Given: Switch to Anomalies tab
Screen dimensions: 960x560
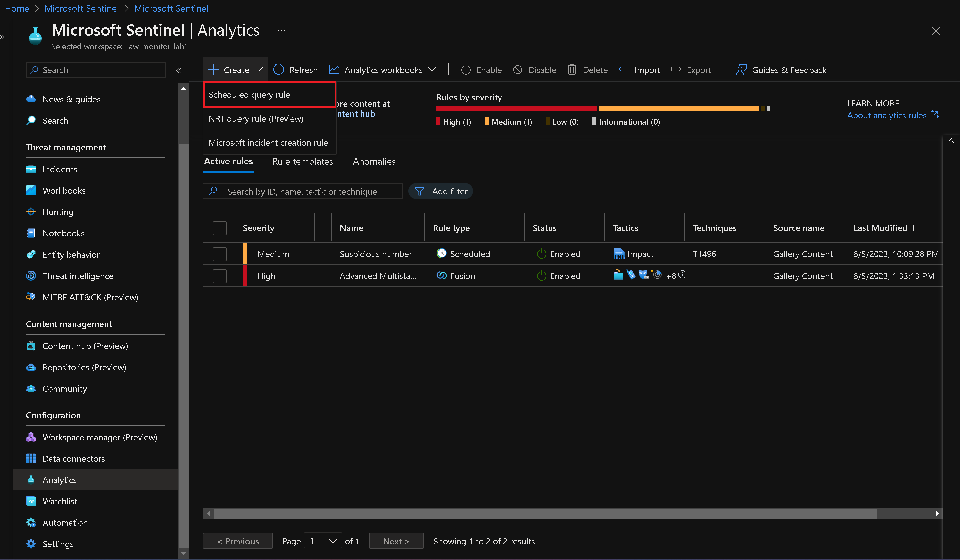Looking at the screenshot, I should [374, 161].
